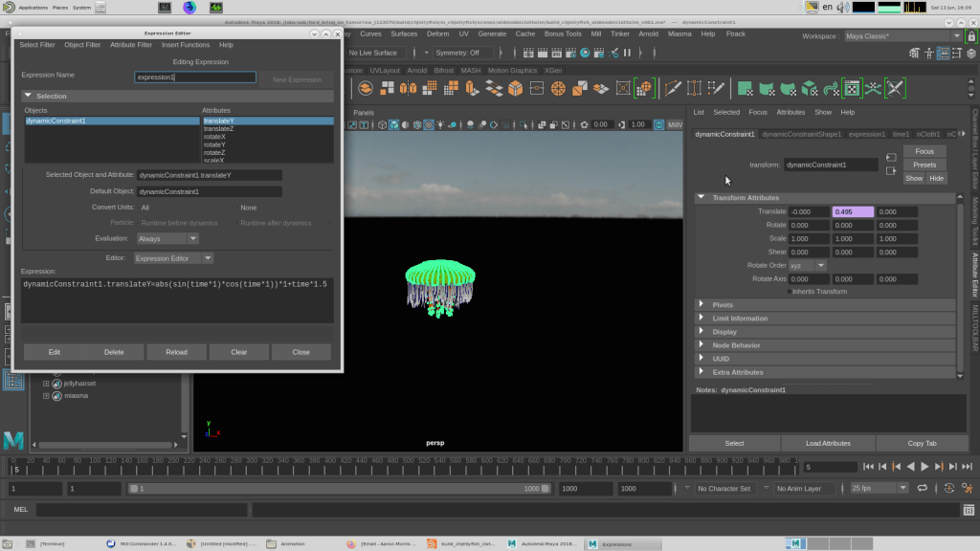The image size is (980, 551).
Task: Click the green curved arrow shelf icon
Action: (831, 89)
